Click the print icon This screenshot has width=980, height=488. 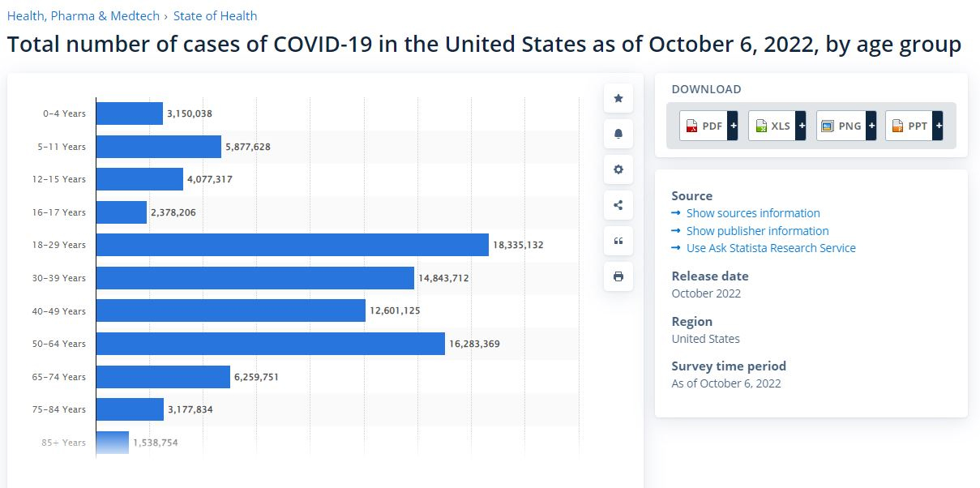coord(618,276)
